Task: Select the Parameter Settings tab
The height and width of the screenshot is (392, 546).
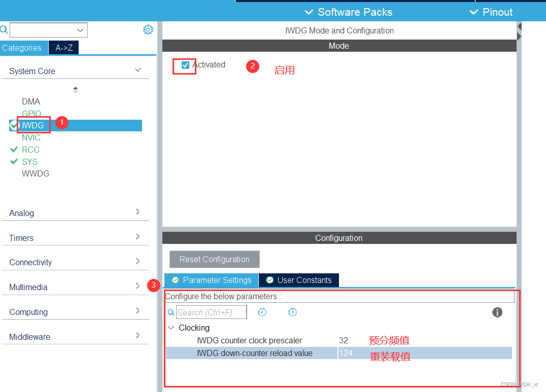Action: click(x=211, y=280)
